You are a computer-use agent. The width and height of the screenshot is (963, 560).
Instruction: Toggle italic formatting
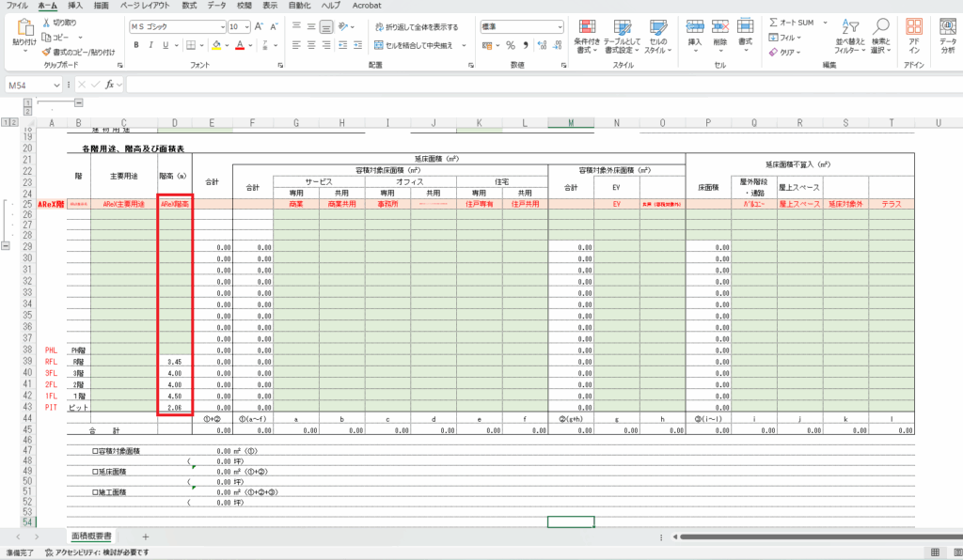click(x=151, y=45)
